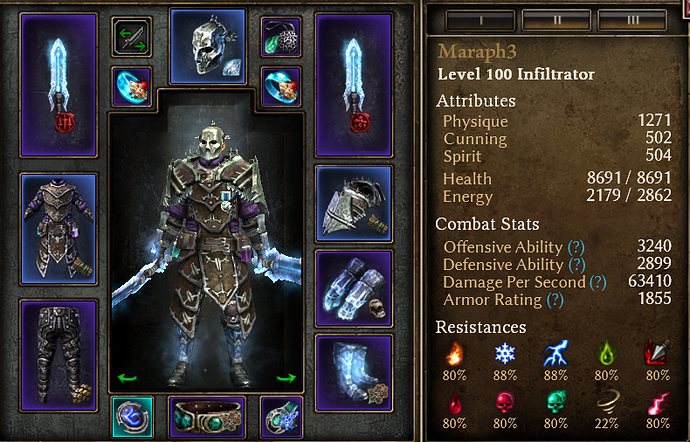Click the weapon swap icon with green arrows
The height and width of the screenshot is (442, 690).
132,37
